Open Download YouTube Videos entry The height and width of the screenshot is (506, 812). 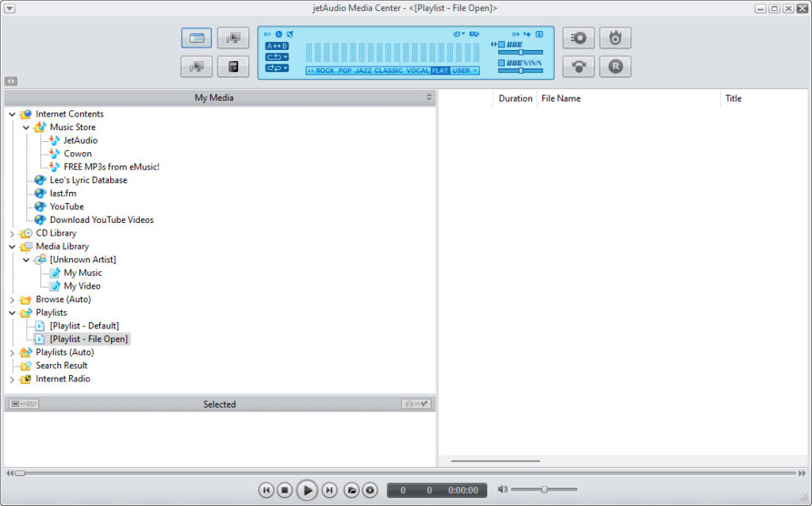(101, 220)
